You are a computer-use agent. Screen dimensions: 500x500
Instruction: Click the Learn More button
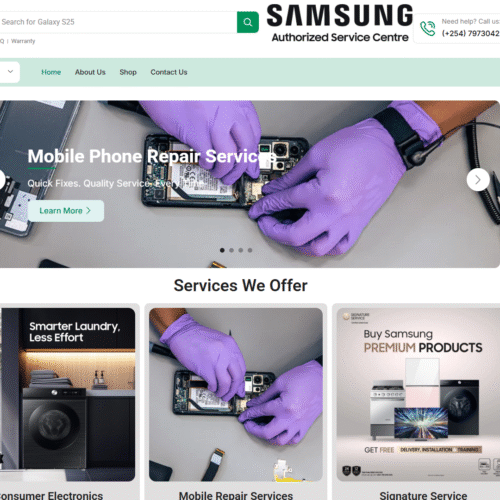[66, 211]
